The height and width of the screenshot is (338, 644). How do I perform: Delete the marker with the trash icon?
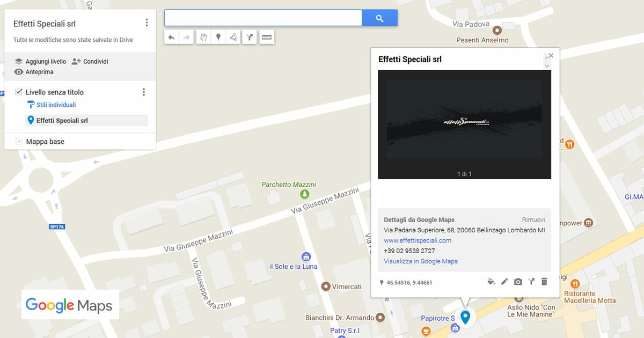pyautogui.click(x=544, y=282)
